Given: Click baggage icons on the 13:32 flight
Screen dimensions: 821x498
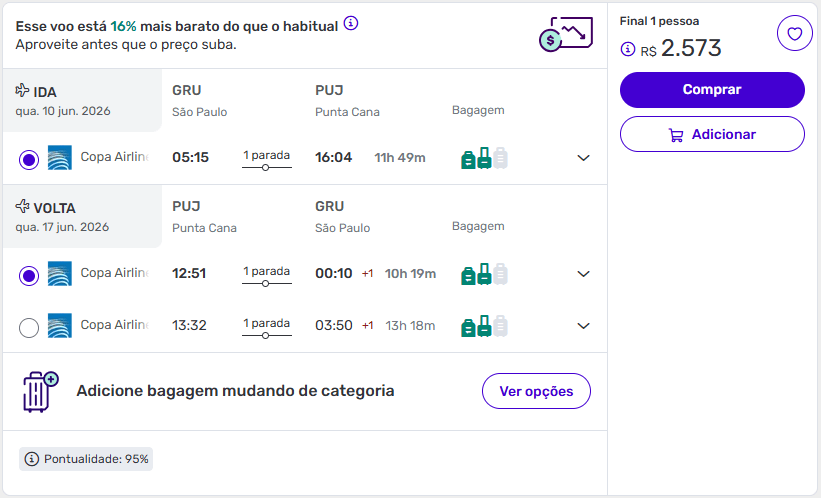Looking at the screenshot, I should point(484,326).
